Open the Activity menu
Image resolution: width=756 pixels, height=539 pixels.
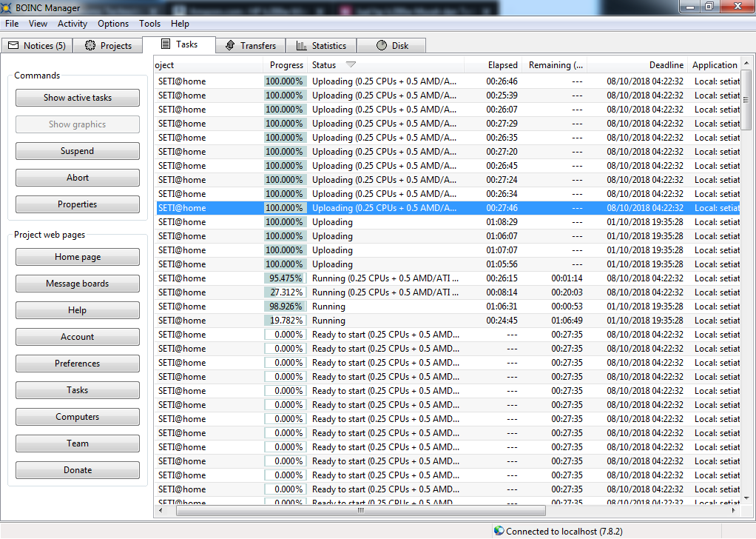coord(72,23)
